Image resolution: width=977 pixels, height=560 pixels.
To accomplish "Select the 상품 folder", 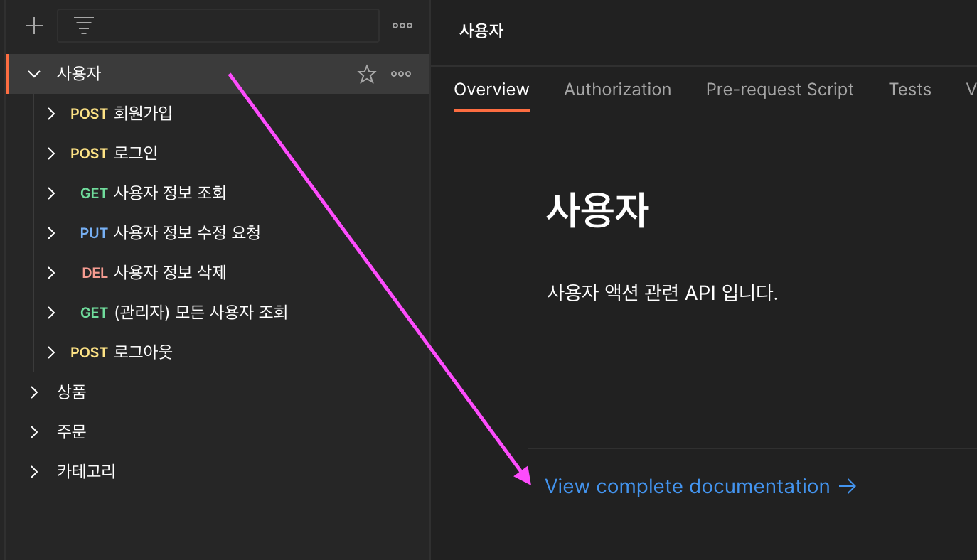I will (x=72, y=392).
